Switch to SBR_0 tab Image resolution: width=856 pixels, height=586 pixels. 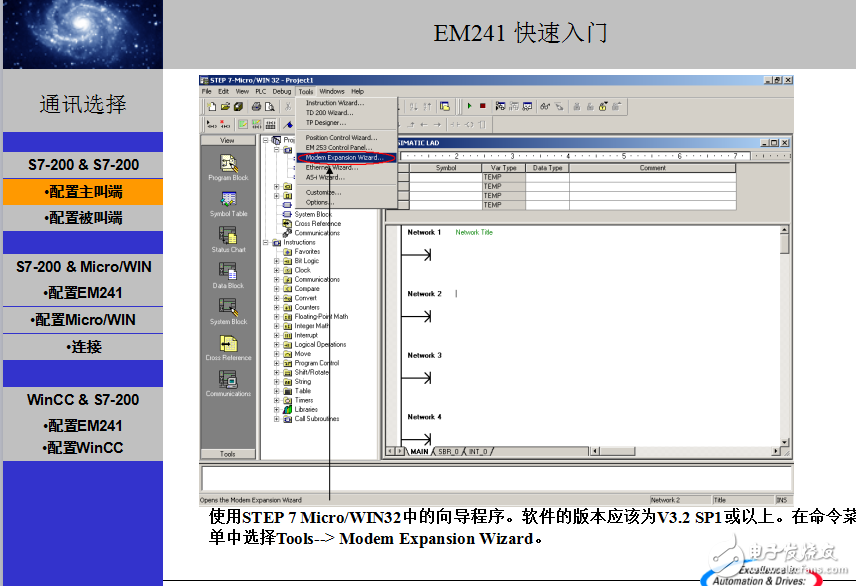click(448, 452)
